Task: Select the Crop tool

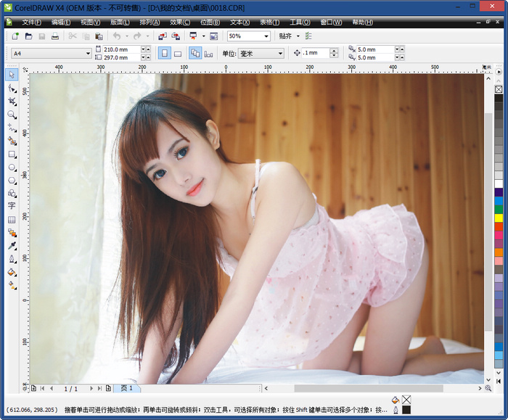Action: coord(12,102)
